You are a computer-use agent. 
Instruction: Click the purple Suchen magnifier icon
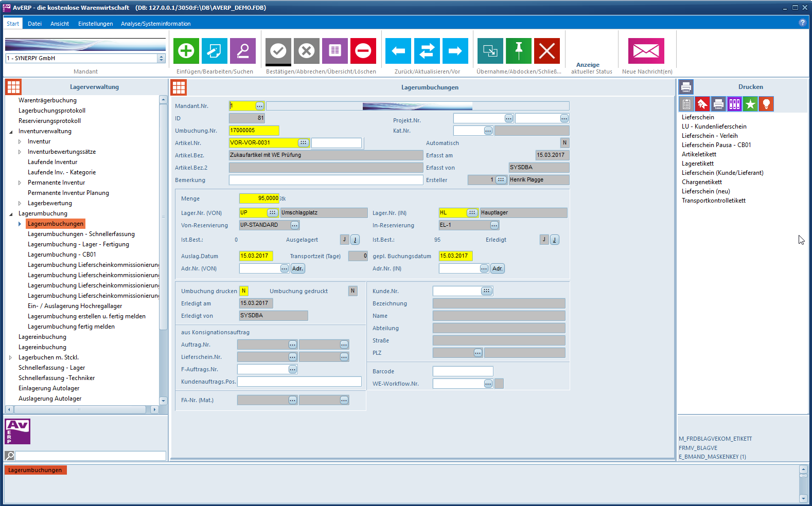click(x=242, y=51)
